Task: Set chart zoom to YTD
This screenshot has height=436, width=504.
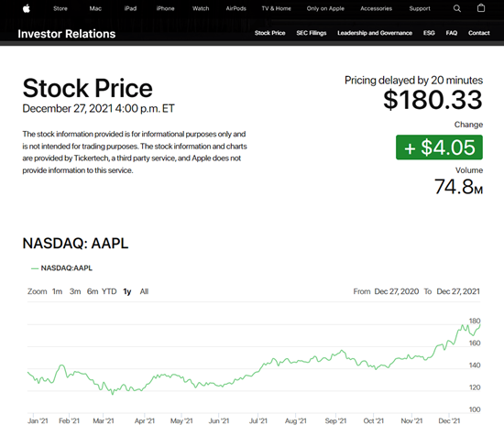Action: 109,291
